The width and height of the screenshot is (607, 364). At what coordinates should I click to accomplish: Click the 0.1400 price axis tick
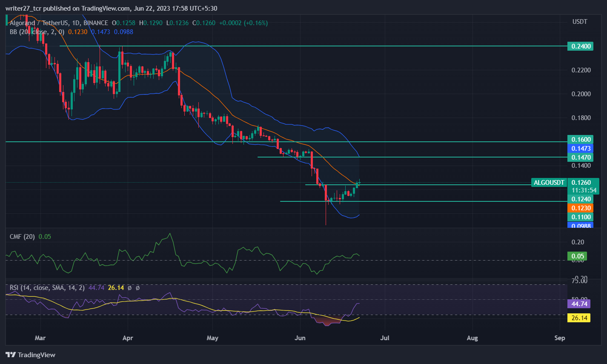pyautogui.click(x=581, y=166)
